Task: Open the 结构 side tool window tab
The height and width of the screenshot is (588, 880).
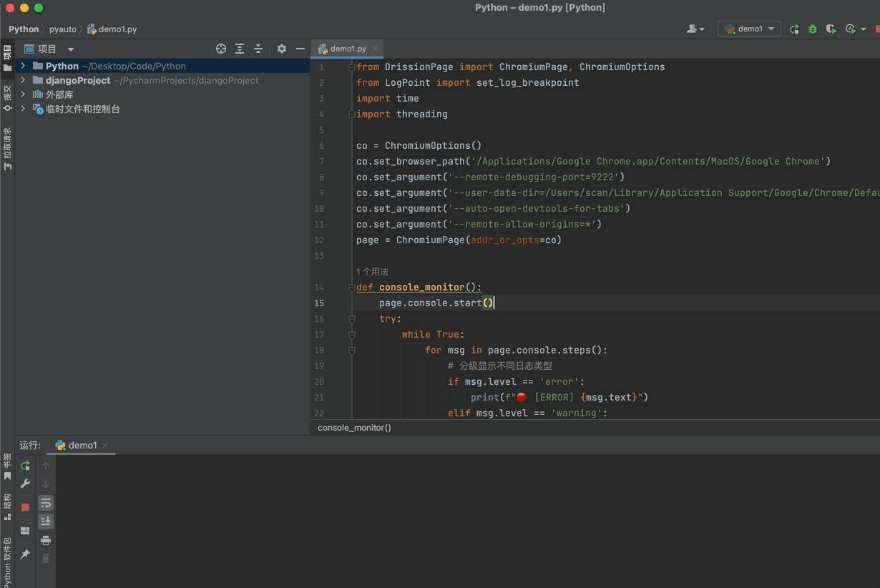Action: pos(7,506)
